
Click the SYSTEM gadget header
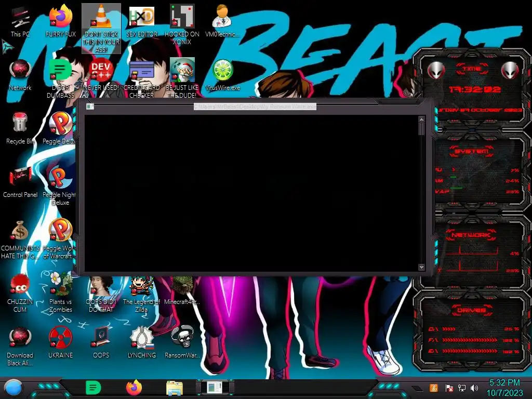(x=472, y=151)
